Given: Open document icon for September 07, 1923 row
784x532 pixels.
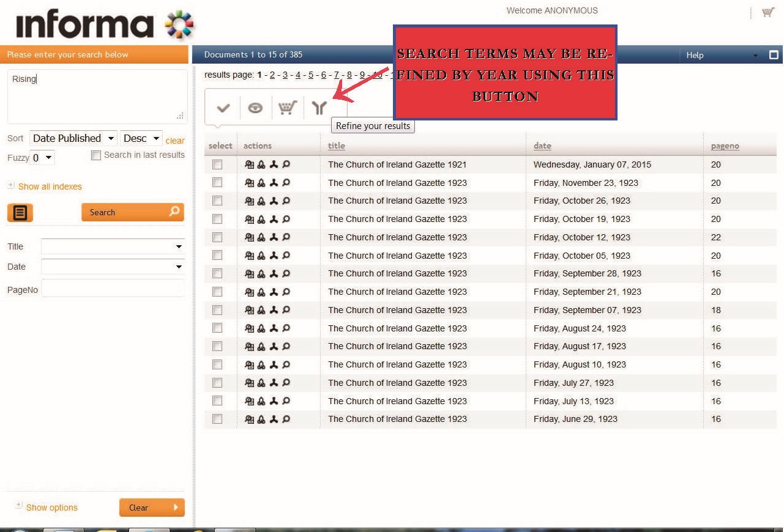Looking at the screenshot, I should (x=249, y=310).
